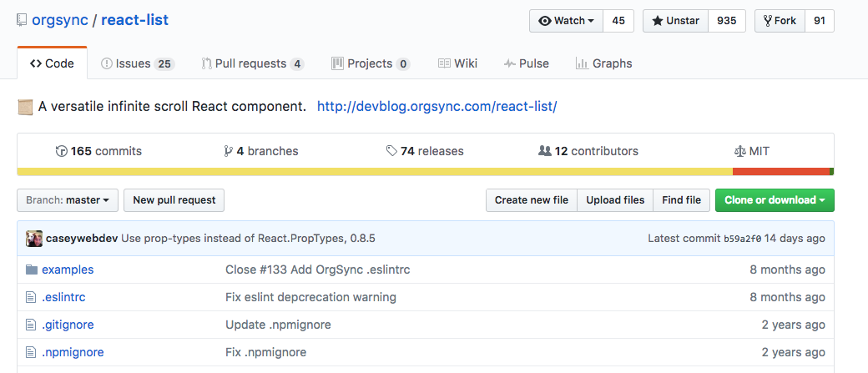This screenshot has width=868, height=373.
Task: Select the Code tab
Action: (x=52, y=63)
